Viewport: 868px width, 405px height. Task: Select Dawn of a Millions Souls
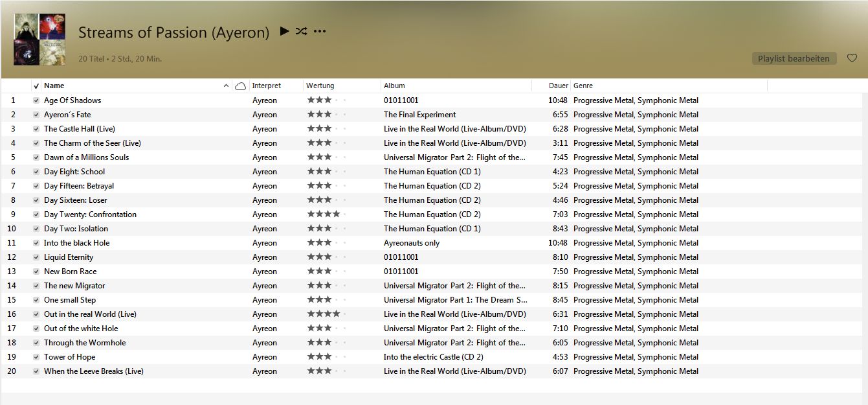86,157
